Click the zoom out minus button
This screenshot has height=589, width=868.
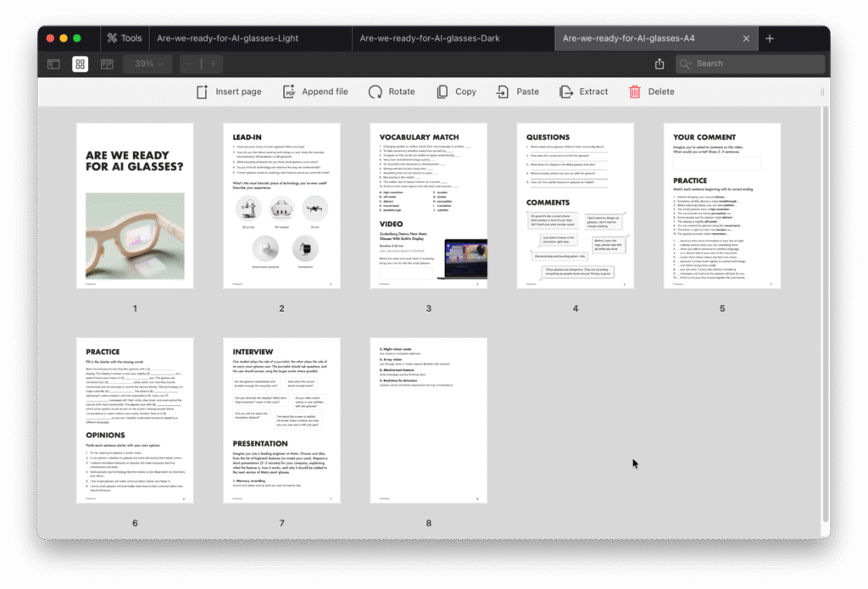tap(190, 64)
